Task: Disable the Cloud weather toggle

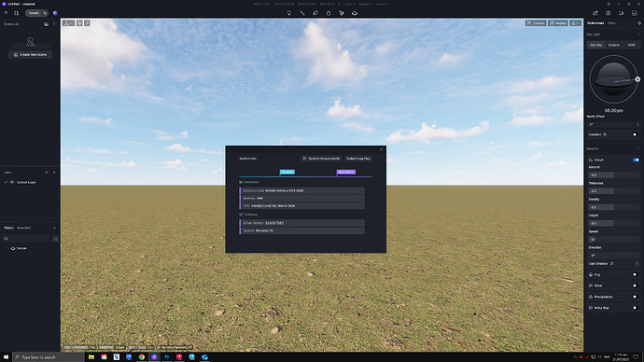Action: 636,160
